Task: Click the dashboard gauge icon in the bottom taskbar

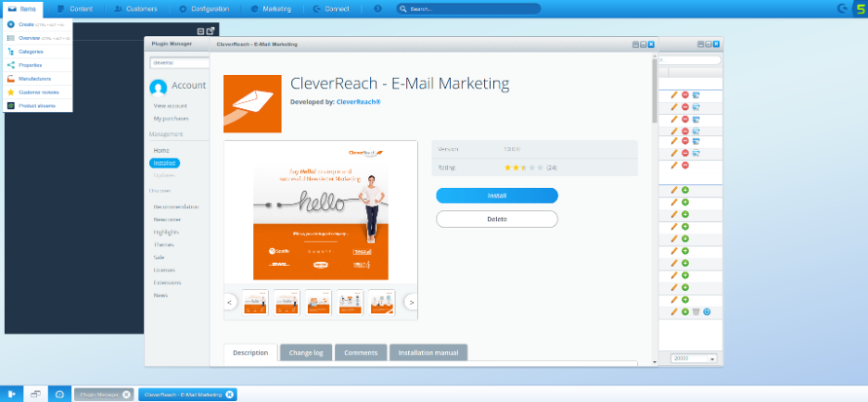Action: click(59, 394)
